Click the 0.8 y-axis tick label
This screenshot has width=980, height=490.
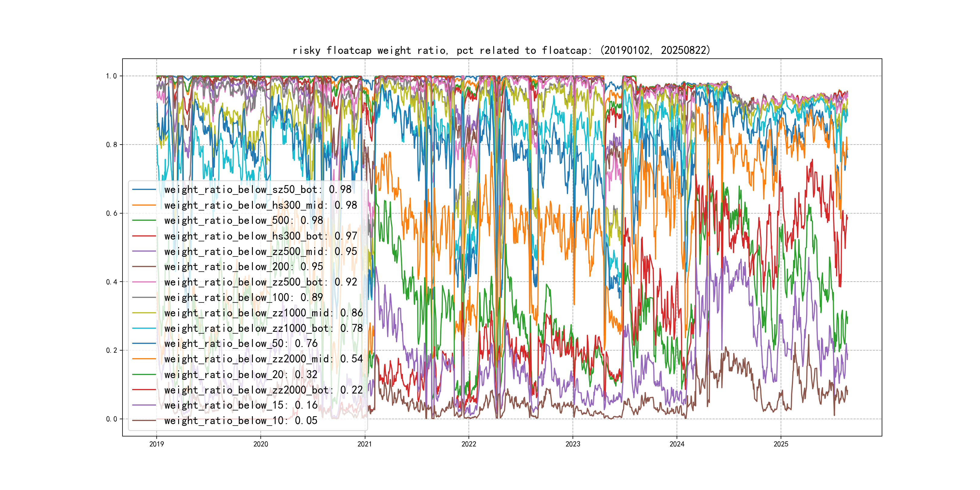(x=112, y=145)
